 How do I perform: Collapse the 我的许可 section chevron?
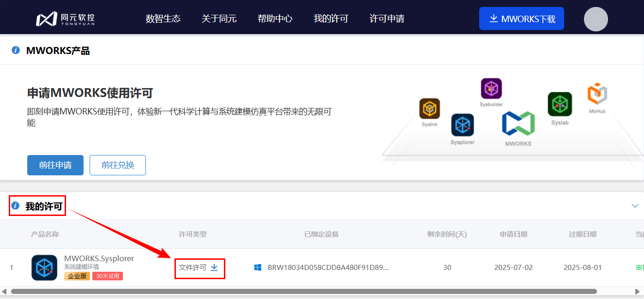click(x=635, y=206)
